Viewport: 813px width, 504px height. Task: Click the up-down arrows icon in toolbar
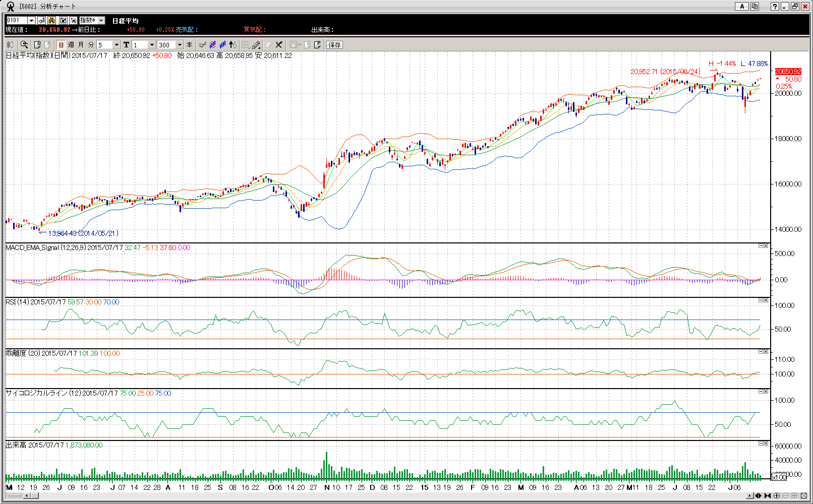(x=233, y=45)
